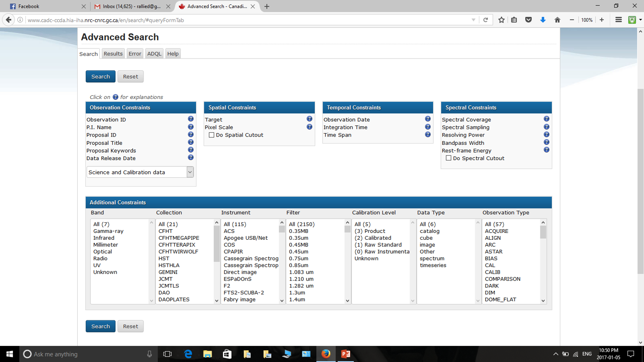Open help for Data Release Date
644x362 pixels.
[x=190, y=158]
